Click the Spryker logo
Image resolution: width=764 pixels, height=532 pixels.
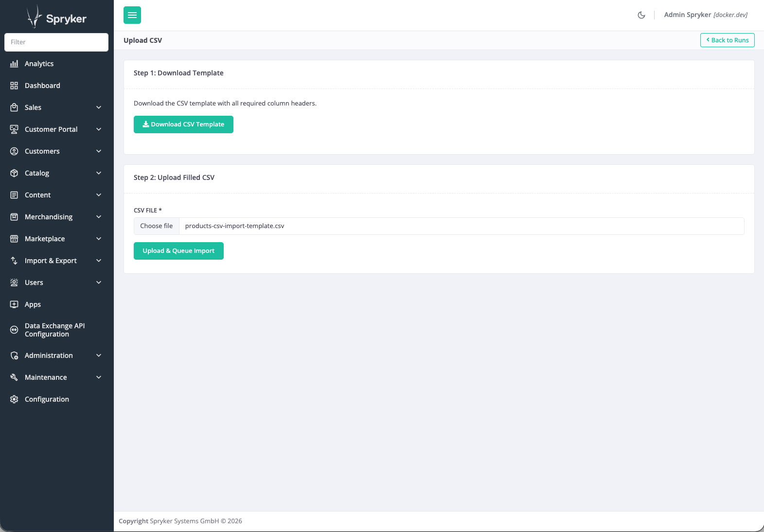coord(56,18)
